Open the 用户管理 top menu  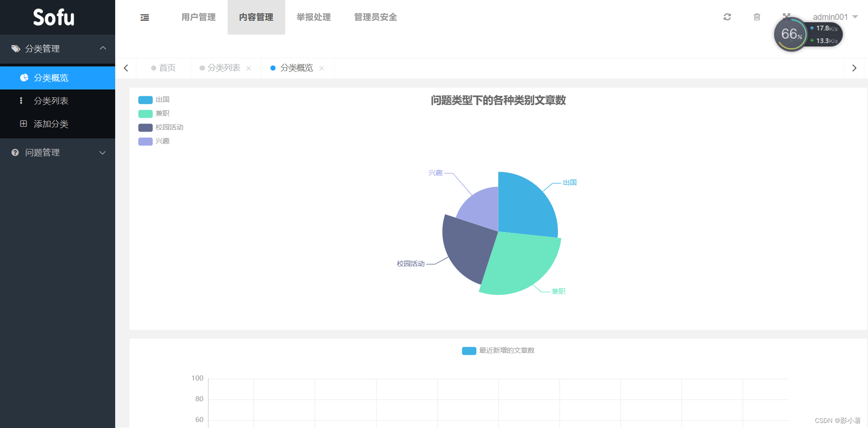199,17
